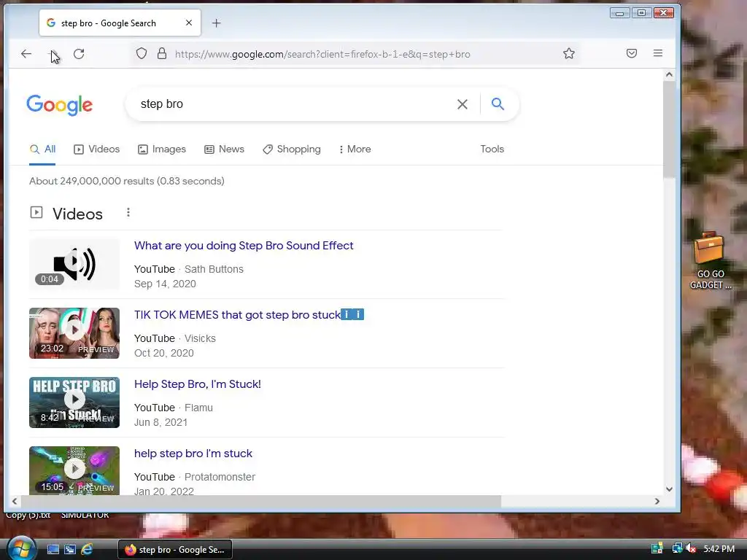Open the Videos section three-dot options

click(128, 212)
